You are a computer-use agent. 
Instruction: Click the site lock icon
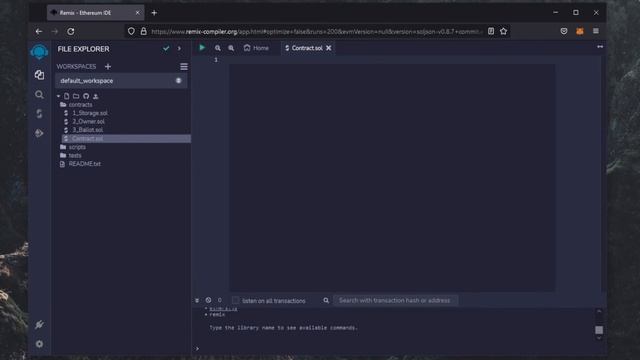(x=144, y=31)
